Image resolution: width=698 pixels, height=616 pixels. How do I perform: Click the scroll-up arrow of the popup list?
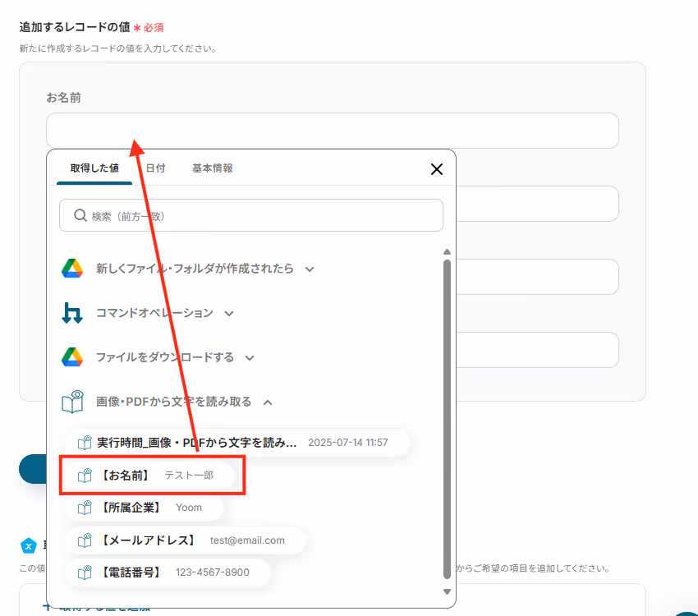point(447,252)
